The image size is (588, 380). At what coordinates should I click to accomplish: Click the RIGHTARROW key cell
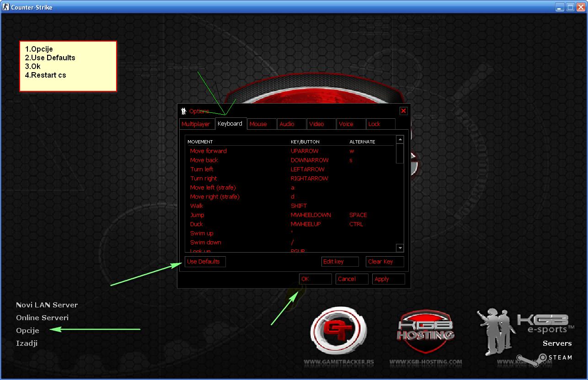pyautogui.click(x=310, y=179)
